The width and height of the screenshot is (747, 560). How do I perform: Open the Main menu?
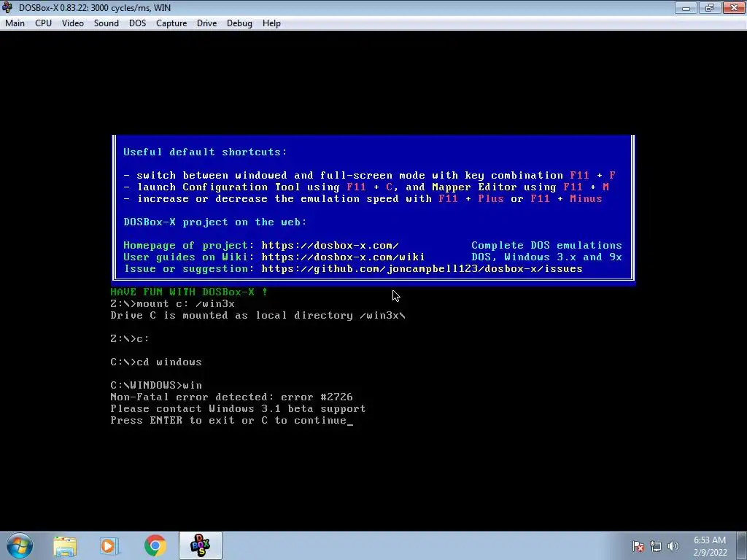point(15,23)
